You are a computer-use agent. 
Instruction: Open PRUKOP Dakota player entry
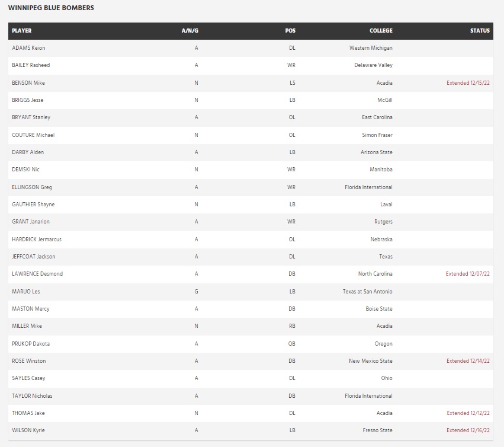pyautogui.click(x=31, y=344)
